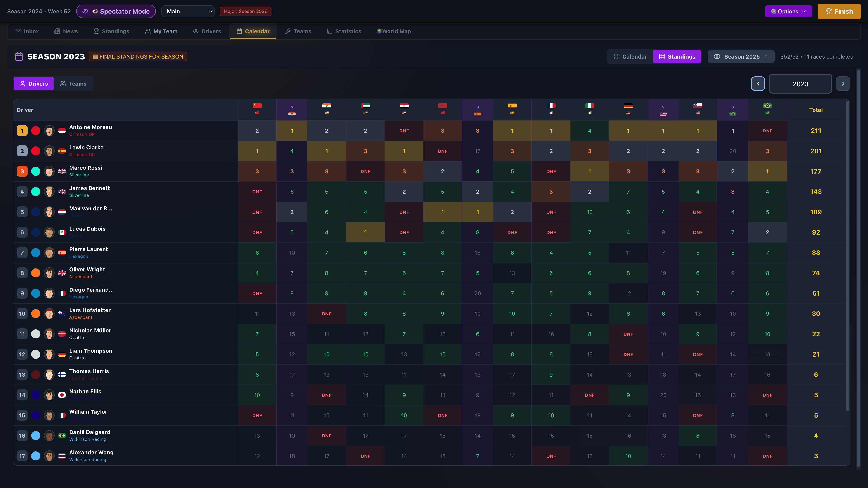Click Daniil Dalgaard's Brazil flag icon
Image resolution: width=868 pixels, height=488 pixels.
pyautogui.click(x=62, y=435)
